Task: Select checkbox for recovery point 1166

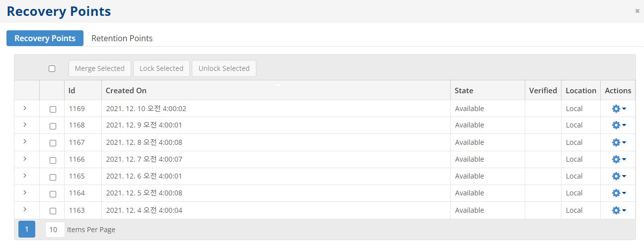Action: click(x=53, y=160)
